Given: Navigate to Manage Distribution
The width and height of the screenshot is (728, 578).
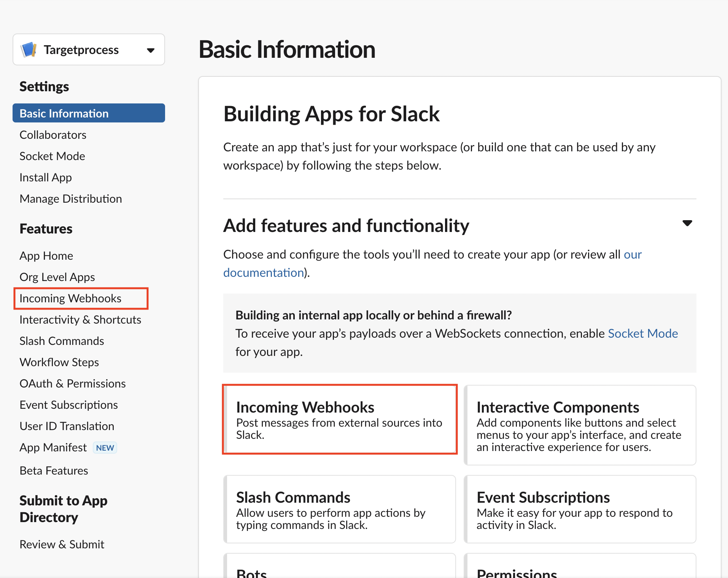Looking at the screenshot, I should (x=71, y=199).
